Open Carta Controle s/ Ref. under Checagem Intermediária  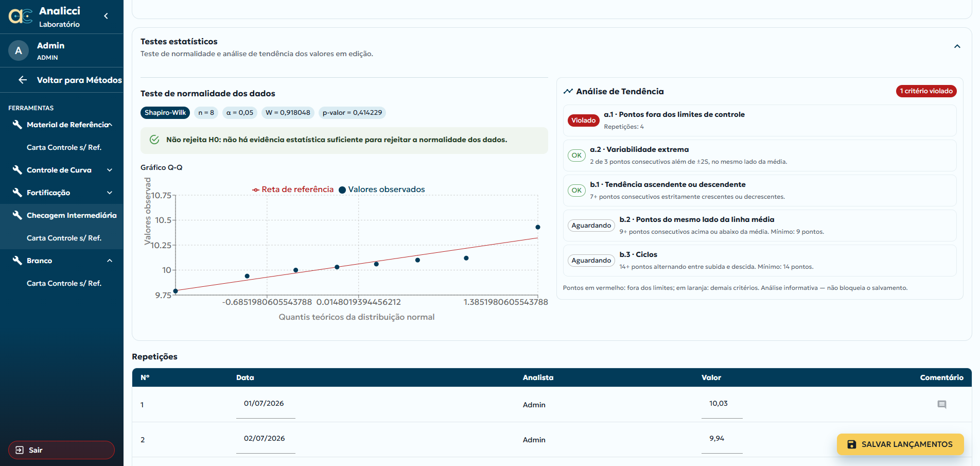click(x=64, y=238)
